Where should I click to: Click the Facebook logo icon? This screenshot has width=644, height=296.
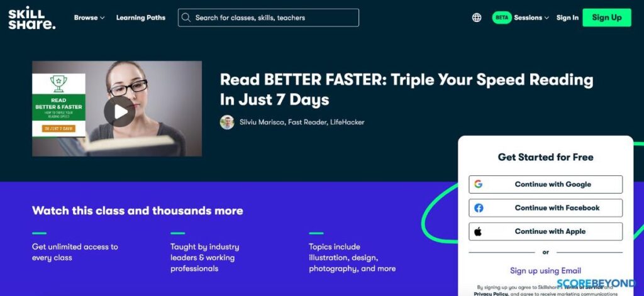[479, 208]
